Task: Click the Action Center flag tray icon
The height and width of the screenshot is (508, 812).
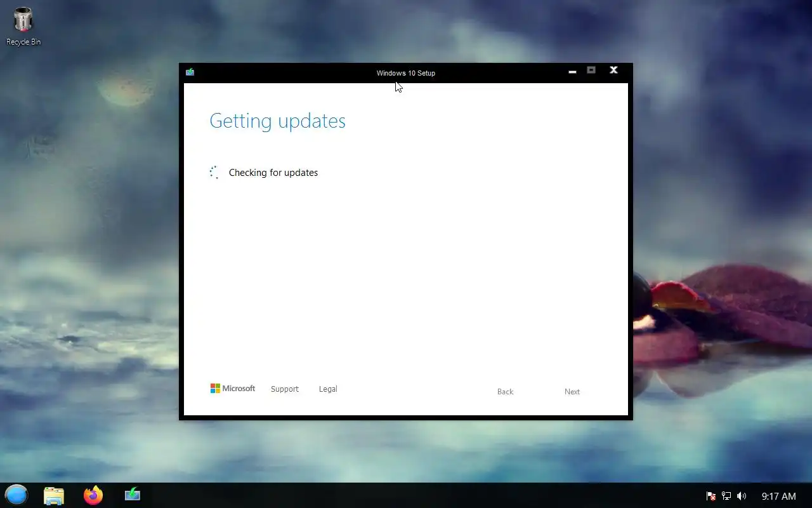Action: coord(711,496)
